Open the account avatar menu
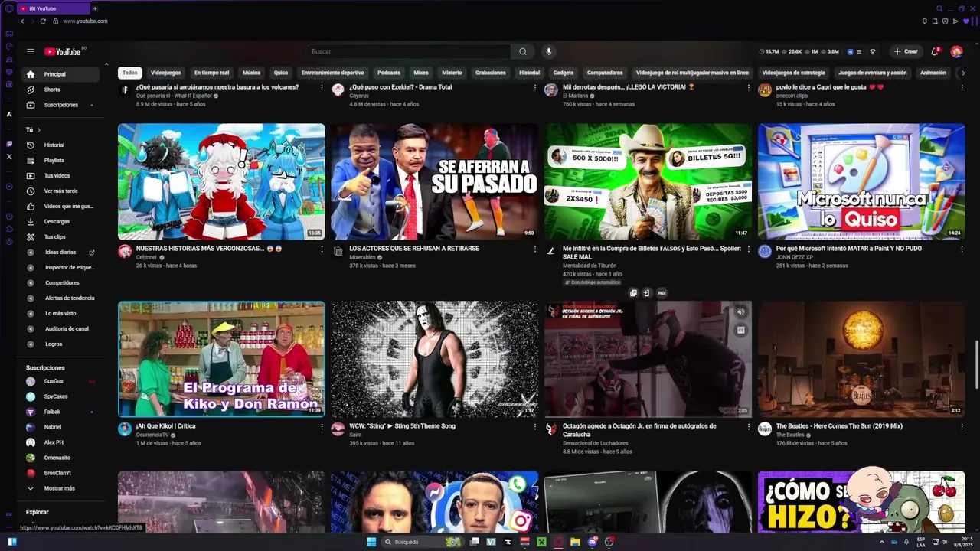This screenshot has height=551, width=980. coord(956,51)
